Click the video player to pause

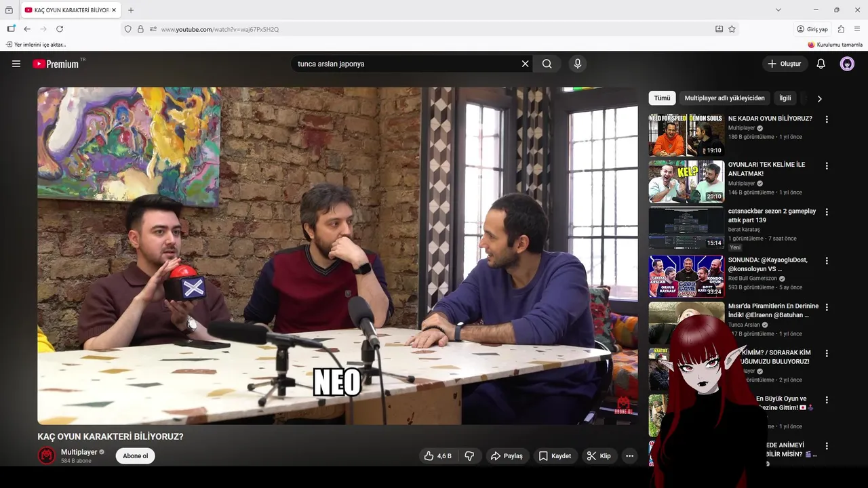(x=338, y=256)
